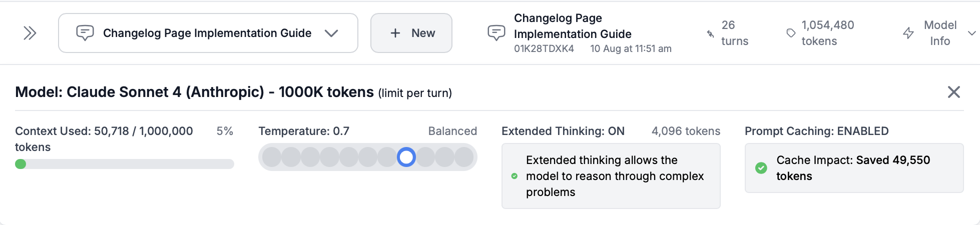Collapse the Model Info chevron
Viewport: 980px width, 225px height.
971,33
